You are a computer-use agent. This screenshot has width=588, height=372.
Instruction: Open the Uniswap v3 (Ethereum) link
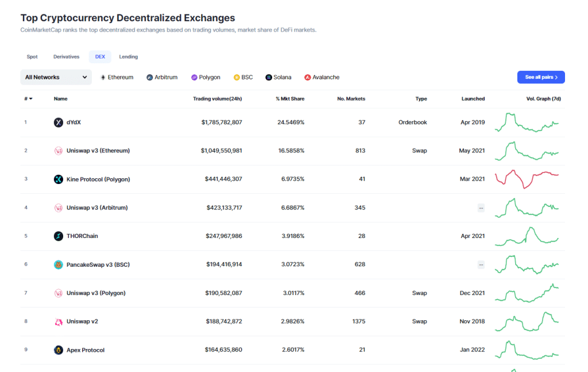coord(98,151)
